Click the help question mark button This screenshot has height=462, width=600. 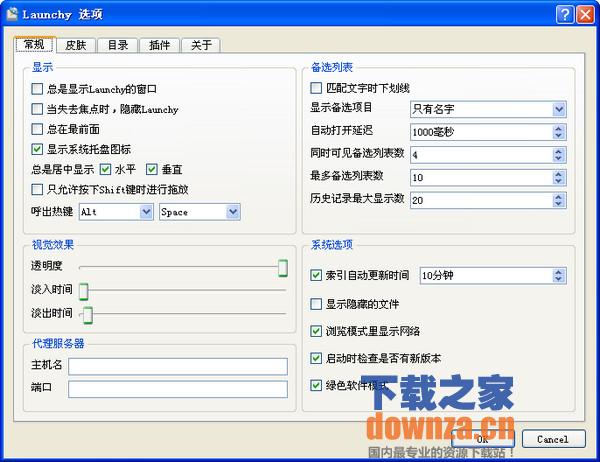565,15
